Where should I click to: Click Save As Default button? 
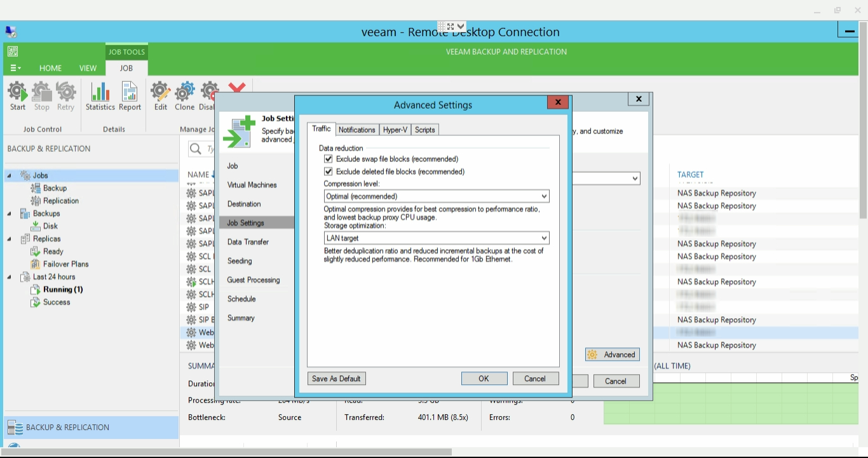pos(337,379)
